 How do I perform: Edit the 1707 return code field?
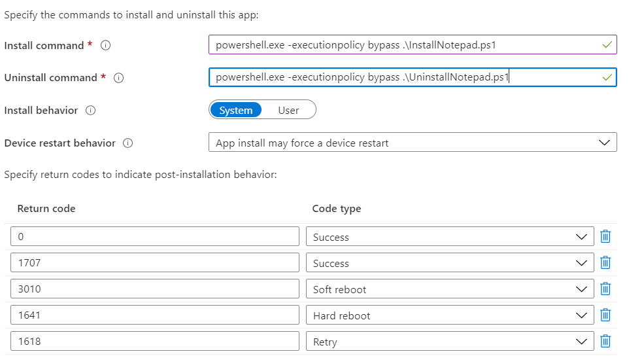click(154, 263)
